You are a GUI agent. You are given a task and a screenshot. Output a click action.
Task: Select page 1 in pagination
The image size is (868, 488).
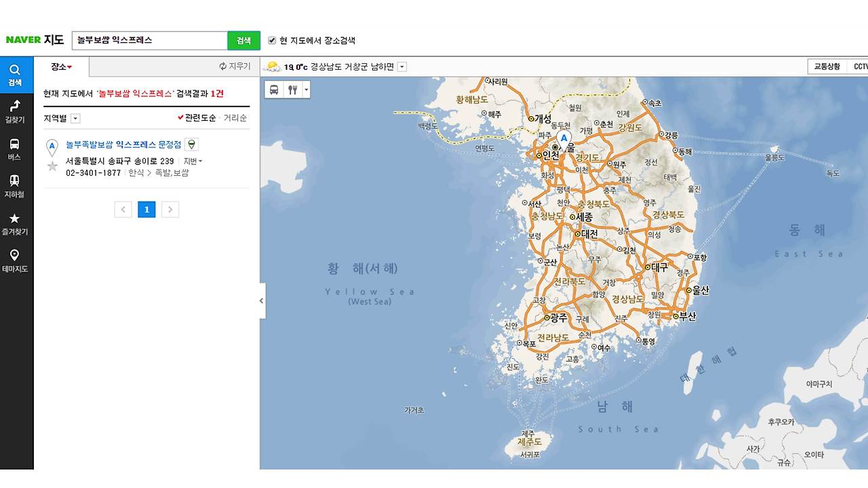(x=146, y=209)
